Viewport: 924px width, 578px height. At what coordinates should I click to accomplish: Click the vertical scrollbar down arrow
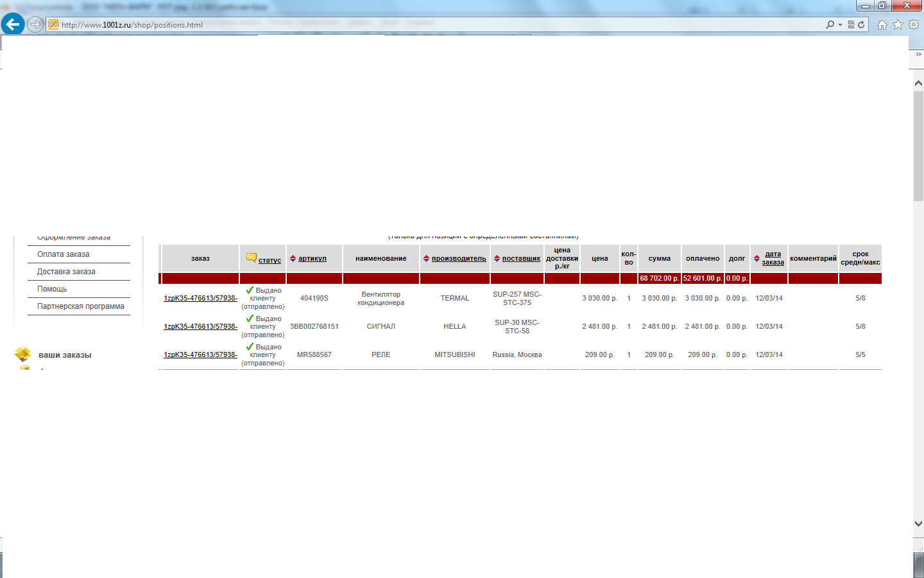coord(918,523)
